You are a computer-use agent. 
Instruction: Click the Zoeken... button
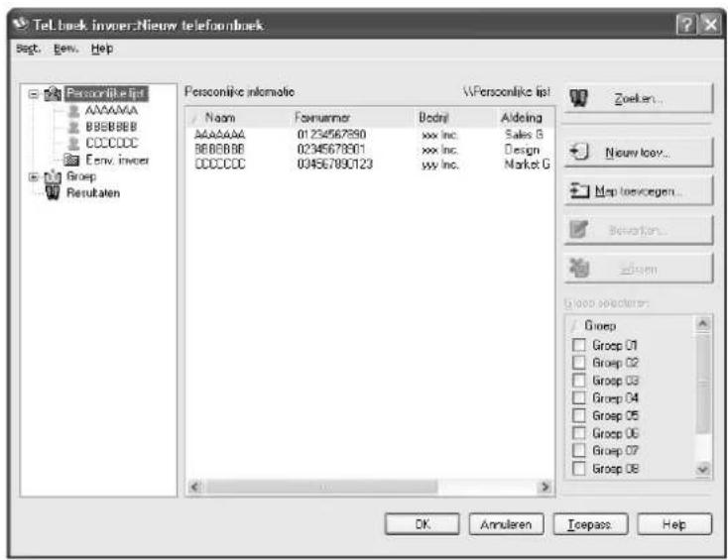coord(639,98)
